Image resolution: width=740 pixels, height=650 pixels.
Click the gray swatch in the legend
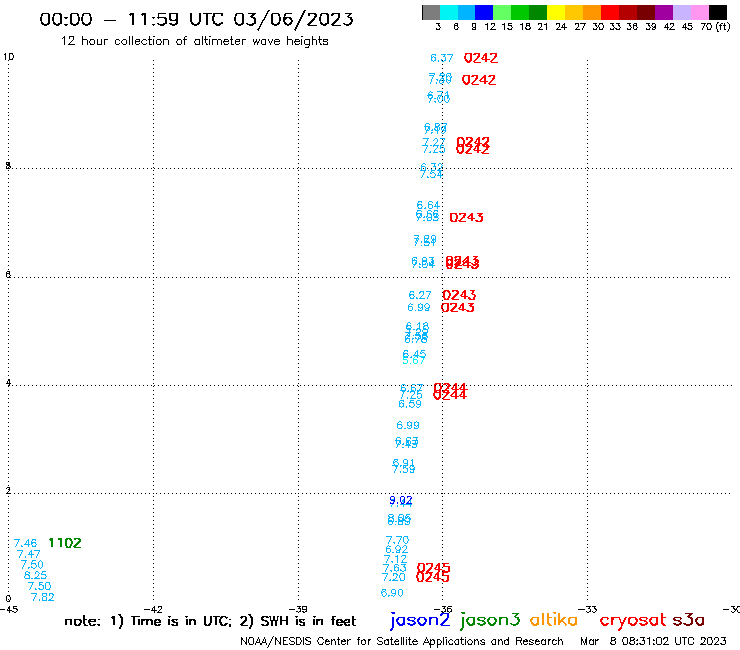[x=431, y=12]
